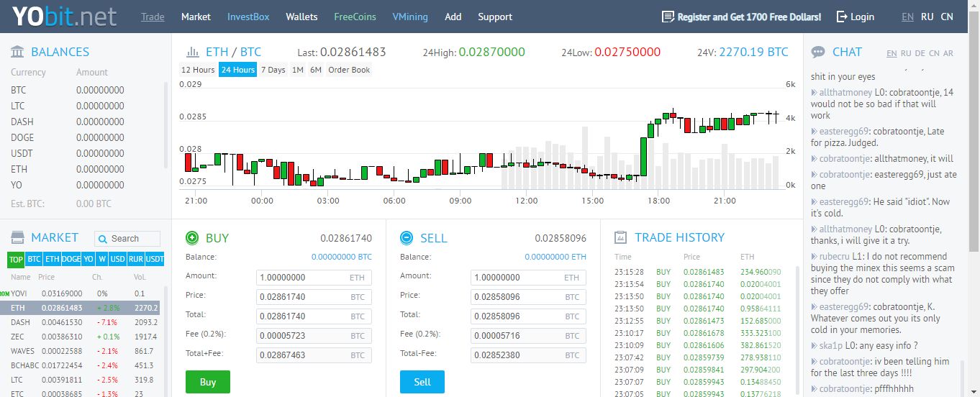Select the ETH market tab
This screenshot has height=397, width=980.
click(x=53, y=260)
